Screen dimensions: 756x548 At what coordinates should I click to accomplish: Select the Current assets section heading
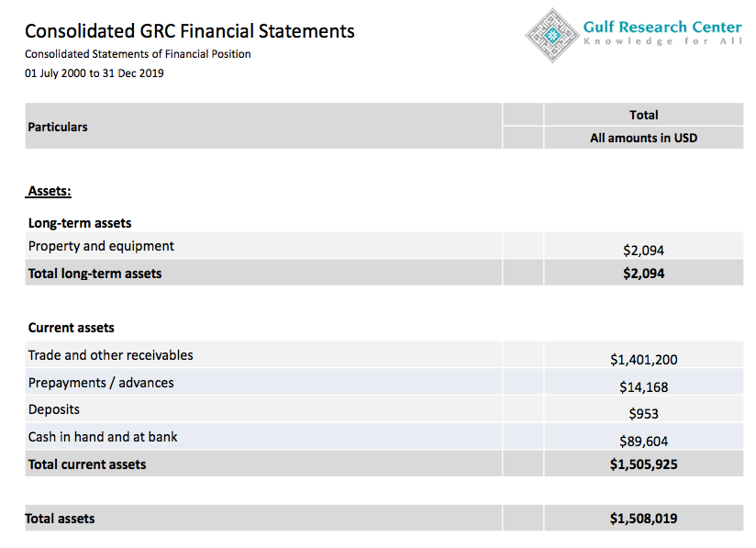[x=72, y=328]
